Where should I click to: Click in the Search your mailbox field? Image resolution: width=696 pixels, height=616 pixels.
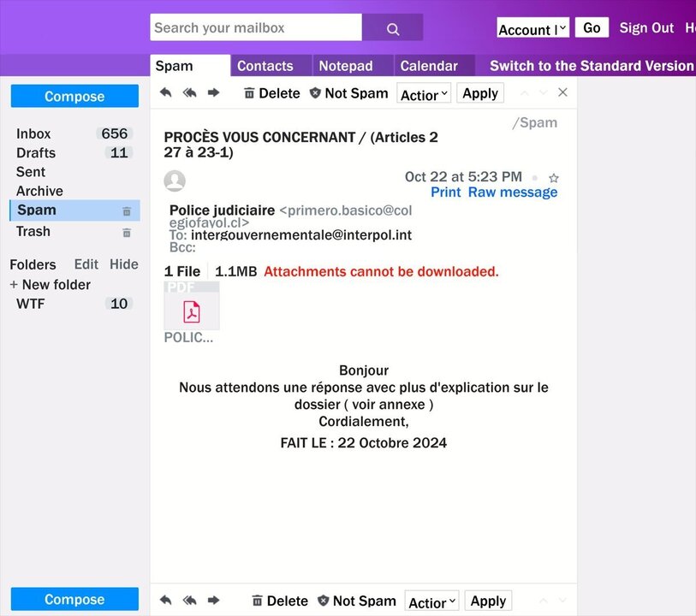coord(255,27)
